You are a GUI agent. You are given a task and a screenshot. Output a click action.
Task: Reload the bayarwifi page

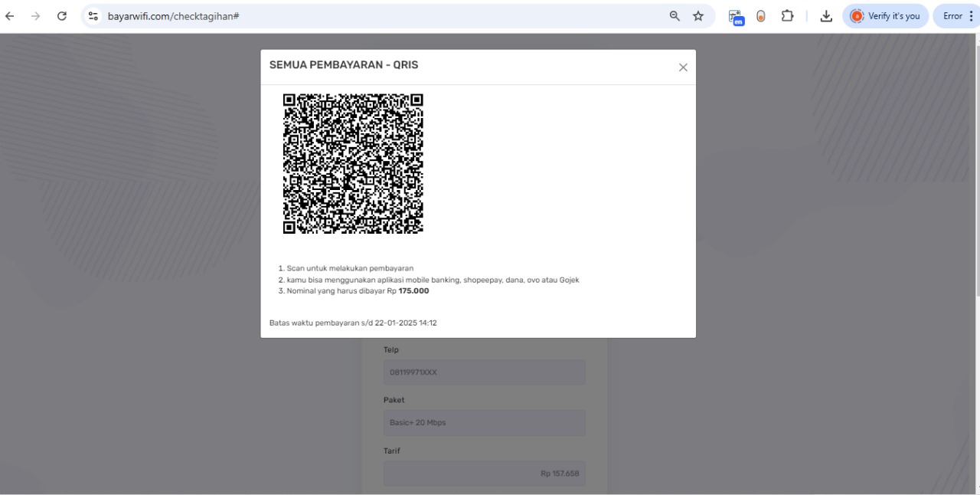coord(62,16)
